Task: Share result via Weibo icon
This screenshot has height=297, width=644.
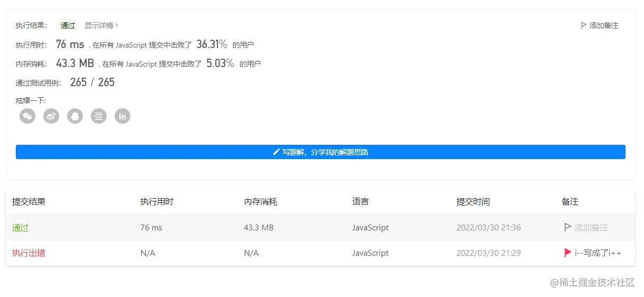Action: click(51, 116)
